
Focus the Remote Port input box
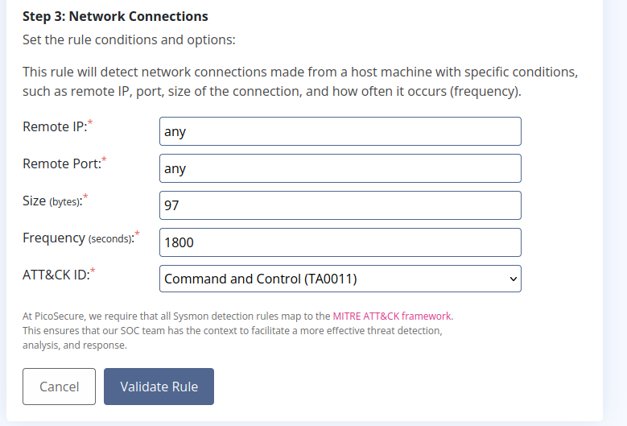coord(340,168)
